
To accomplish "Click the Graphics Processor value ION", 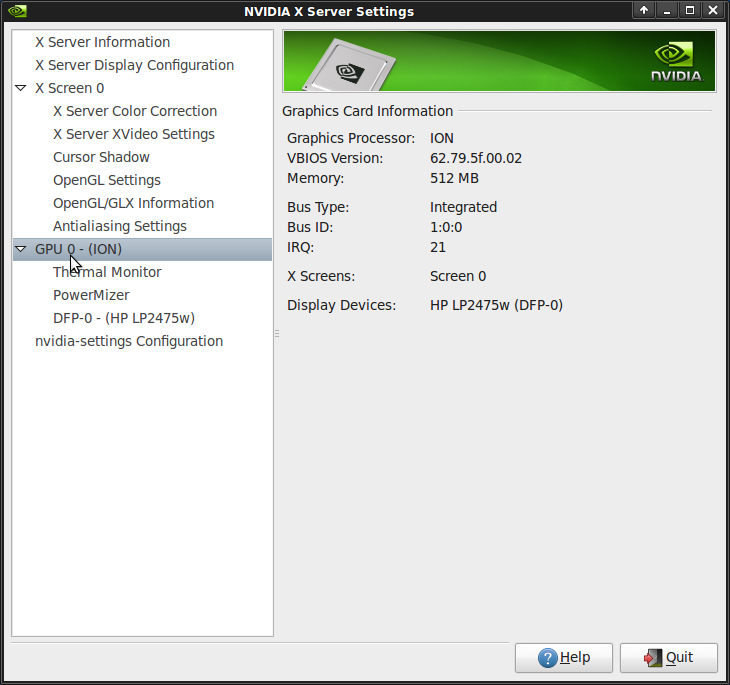I will (441, 138).
